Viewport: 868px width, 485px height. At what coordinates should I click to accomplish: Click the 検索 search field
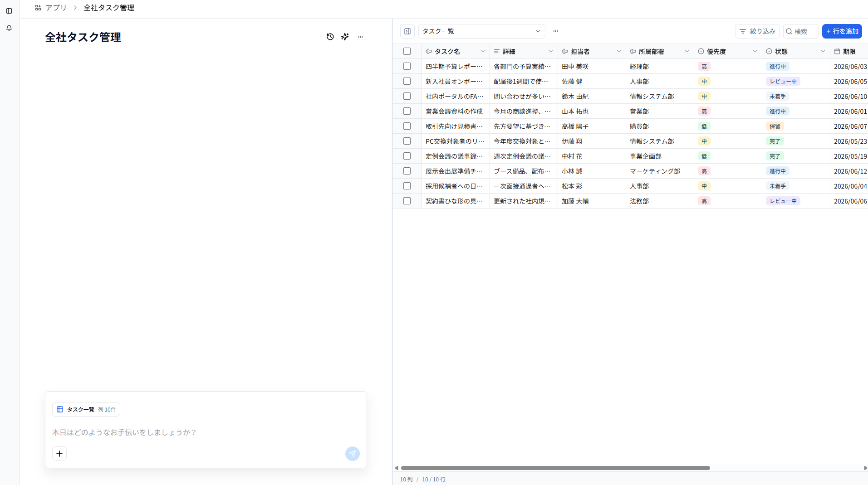(801, 31)
